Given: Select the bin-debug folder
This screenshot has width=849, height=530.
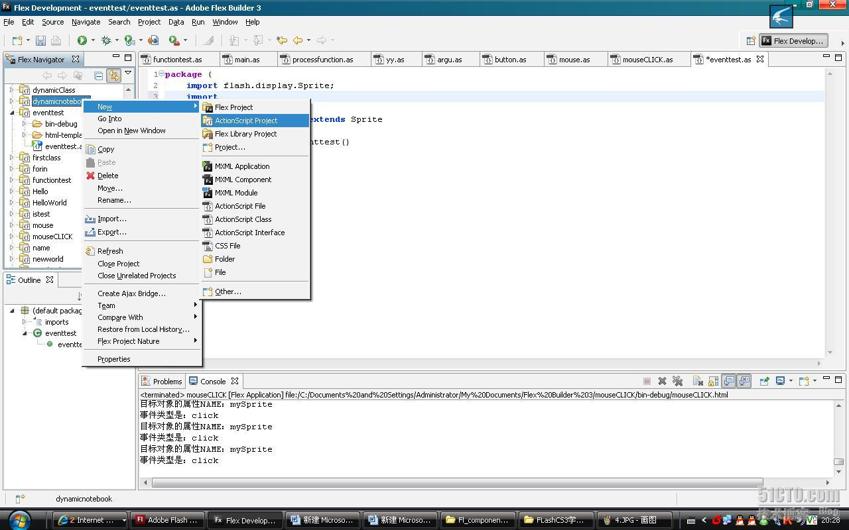Looking at the screenshot, I should click(61, 124).
